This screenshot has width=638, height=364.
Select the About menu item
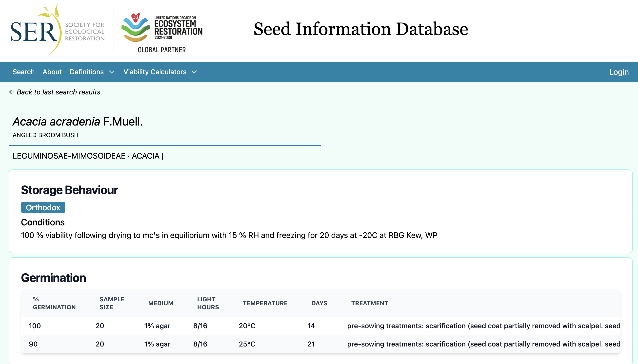point(52,72)
